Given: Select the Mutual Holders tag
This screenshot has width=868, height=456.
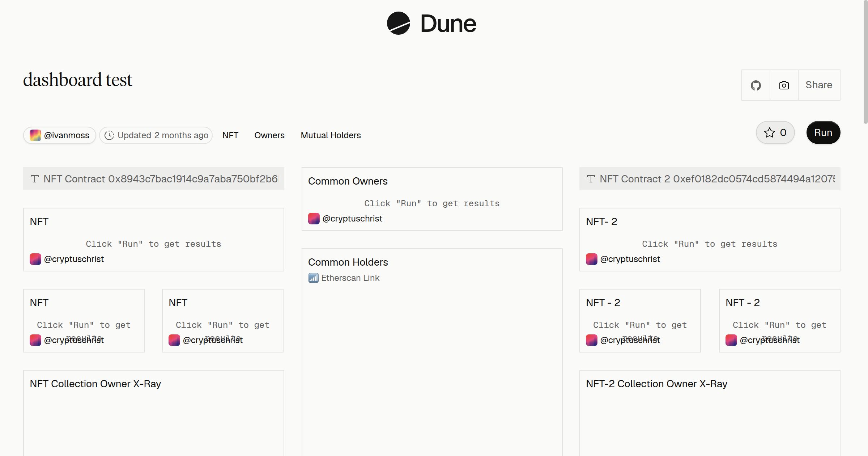Looking at the screenshot, I should tap(331, 135).
